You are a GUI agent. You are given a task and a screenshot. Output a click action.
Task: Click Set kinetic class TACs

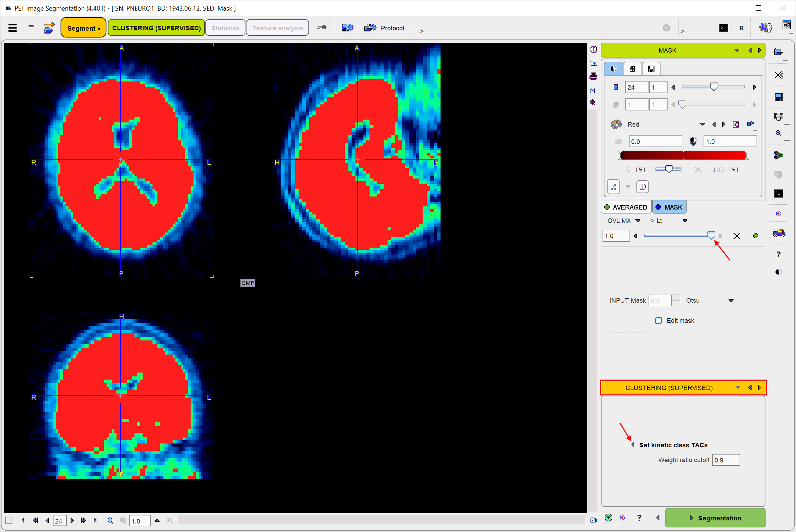[x=673, y=445]
